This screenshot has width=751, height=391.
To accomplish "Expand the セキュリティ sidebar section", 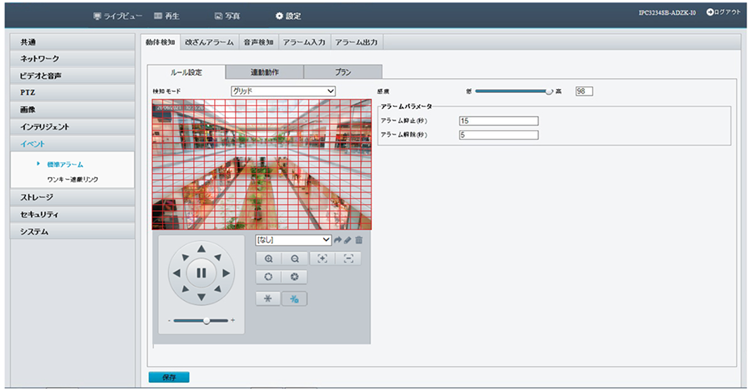I will 72,214.
